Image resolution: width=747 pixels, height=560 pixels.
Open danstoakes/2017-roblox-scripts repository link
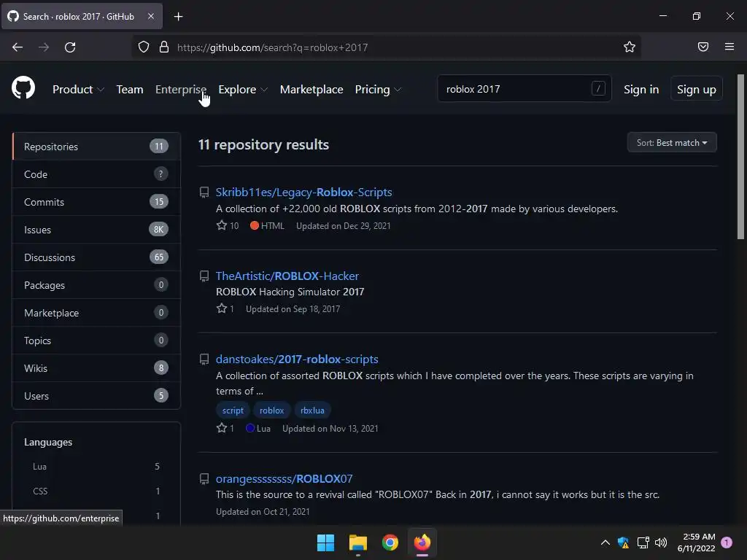(297, 359)
